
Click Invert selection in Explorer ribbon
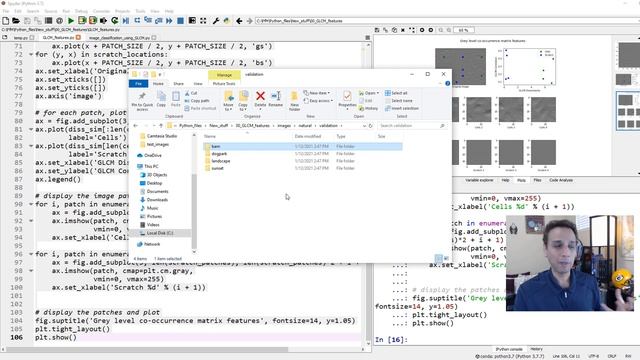[x=402, y=109]
